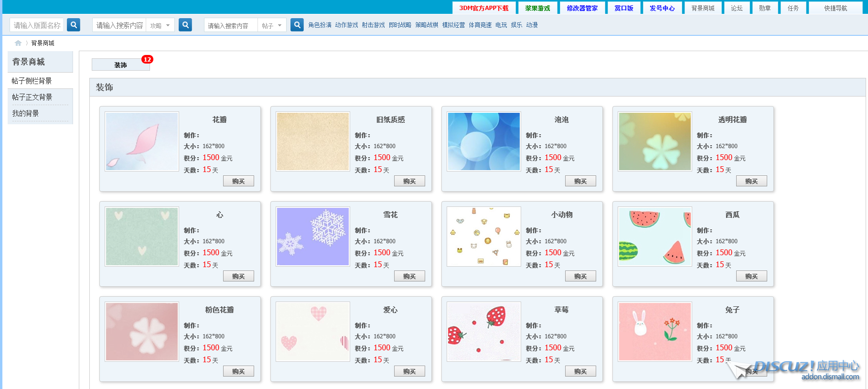The image size is (868, 389).
Task: Buy the 旧纸质感 background
Action: click(409, 181)
